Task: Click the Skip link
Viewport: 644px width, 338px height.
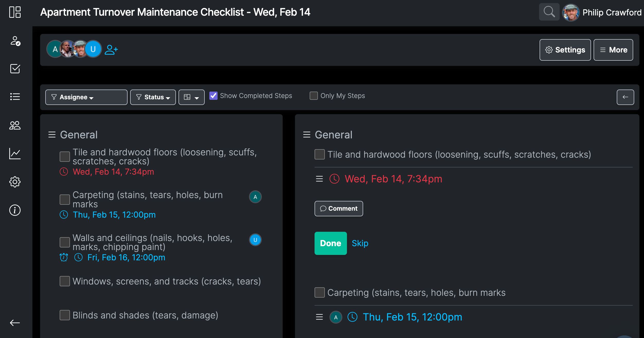Action: click(x=360, y=243)
